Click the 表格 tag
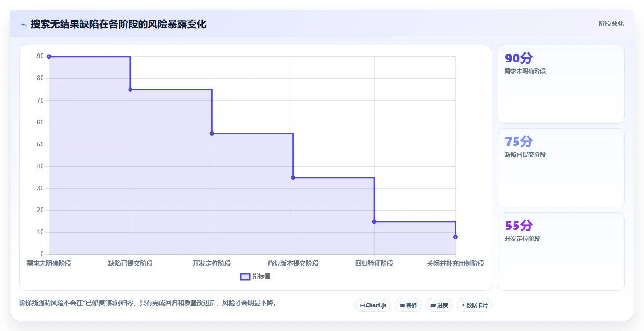The width and height of the screenshot is (644, 331). coord(408,305)
